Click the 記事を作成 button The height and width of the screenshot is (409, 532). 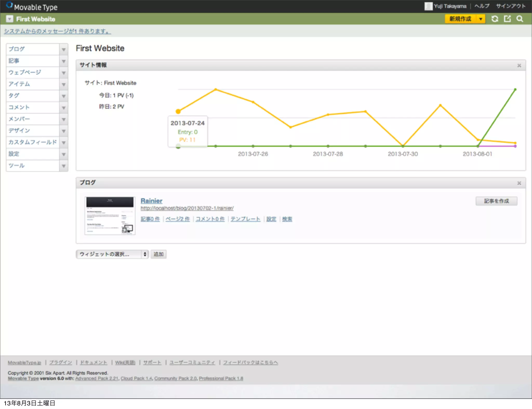(x=496, y=201)
